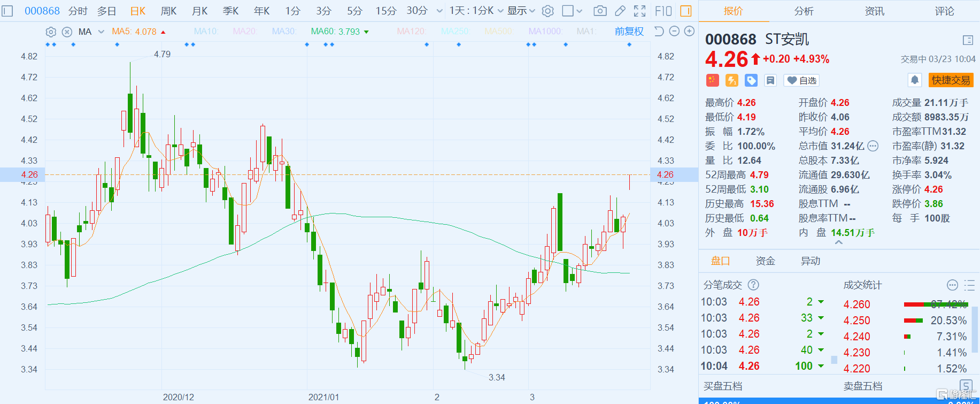Click the 快捷交易 button
Screen dimensions: 980x404
point(951,80)
